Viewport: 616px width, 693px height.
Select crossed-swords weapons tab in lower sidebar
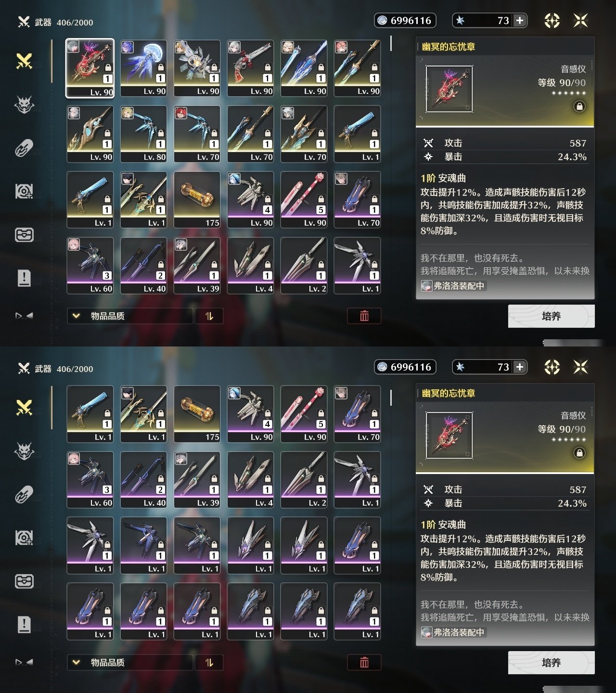pyautogui.click(x=24, y=408)
